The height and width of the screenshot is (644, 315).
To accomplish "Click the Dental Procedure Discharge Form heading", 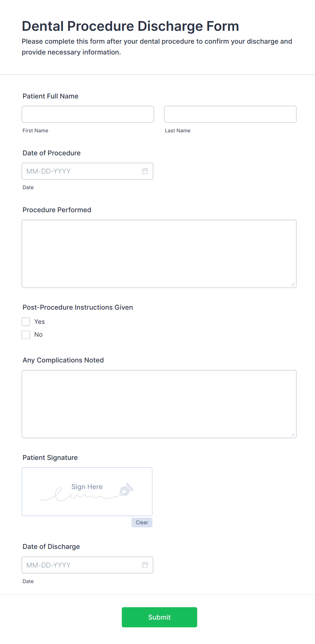I will [x=130, y=26].
